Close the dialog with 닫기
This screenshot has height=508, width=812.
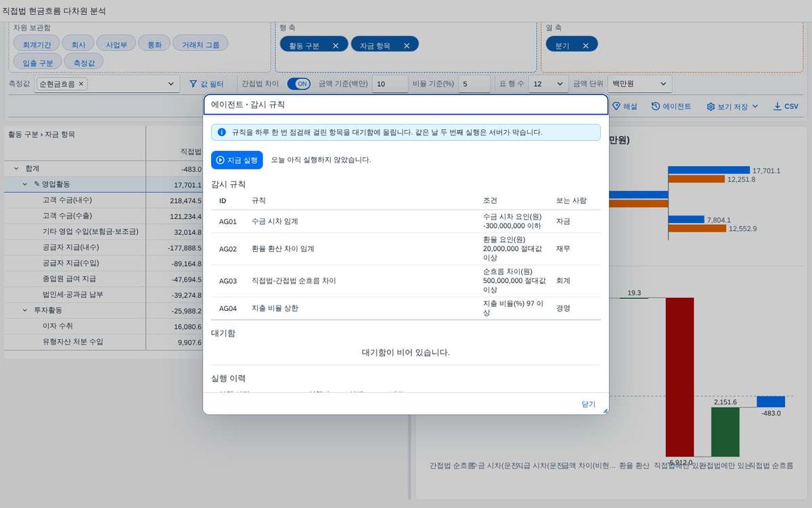click(x=589, y=404)
